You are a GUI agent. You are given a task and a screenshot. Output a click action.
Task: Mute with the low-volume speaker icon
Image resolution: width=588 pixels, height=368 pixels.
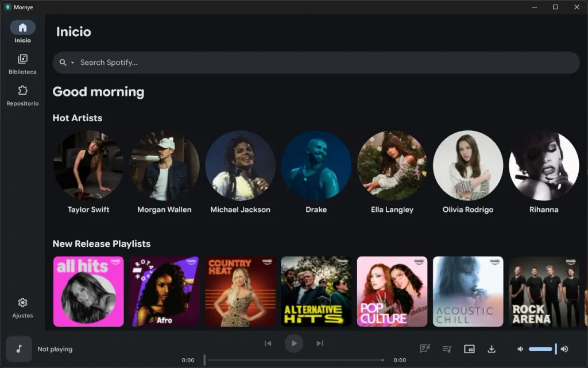[520, 349]
